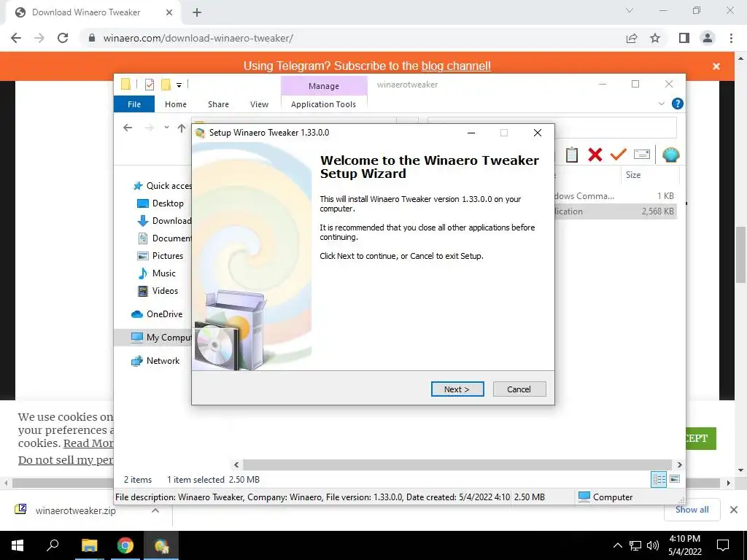Open downloaded winaerotweaker.zip file
Image resolution: width=747 pixels, height=560 pixels.
75,510
